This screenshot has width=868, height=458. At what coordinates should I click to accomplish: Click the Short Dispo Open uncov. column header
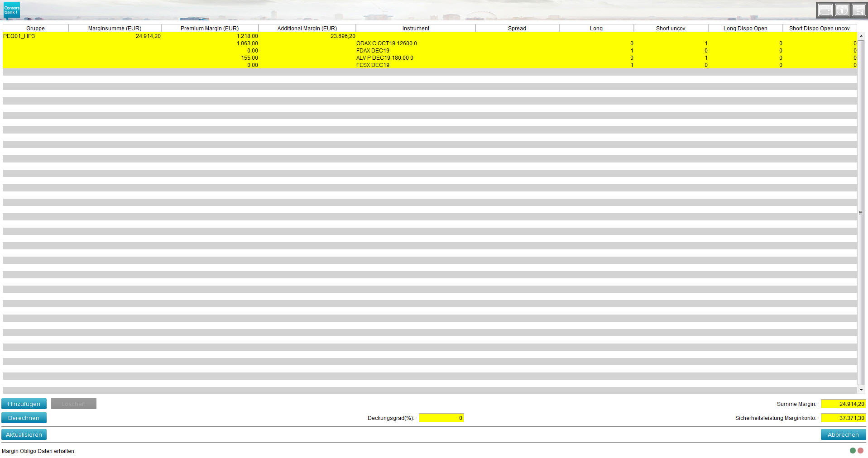[x=820, y=28]
